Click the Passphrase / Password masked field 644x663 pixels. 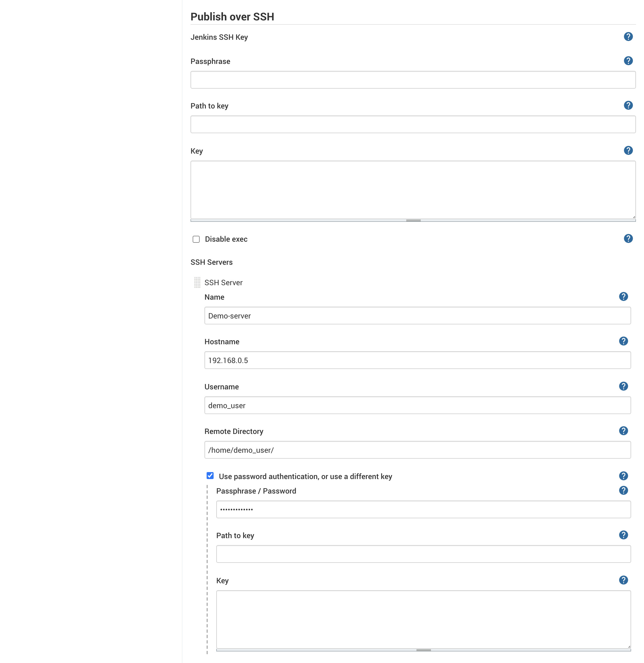(423, 509)
